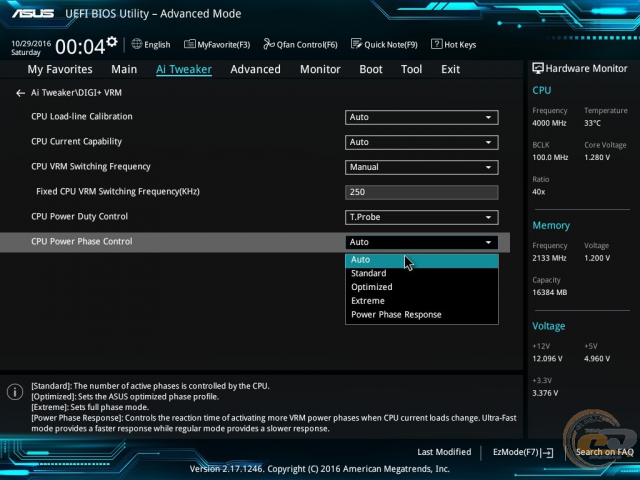Select Power Phase Response option
The width and height of the screenshot is (640, 480).
click(x=422, y=315)
